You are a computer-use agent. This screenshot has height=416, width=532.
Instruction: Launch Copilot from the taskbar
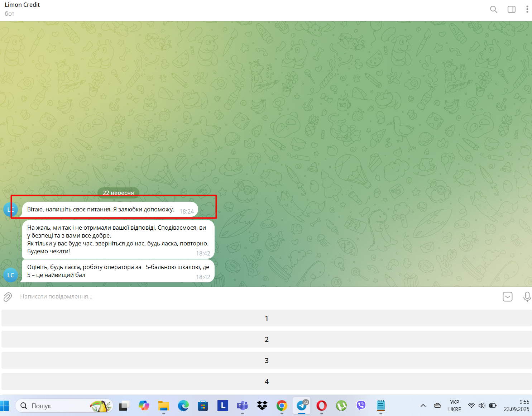(144, 406)
